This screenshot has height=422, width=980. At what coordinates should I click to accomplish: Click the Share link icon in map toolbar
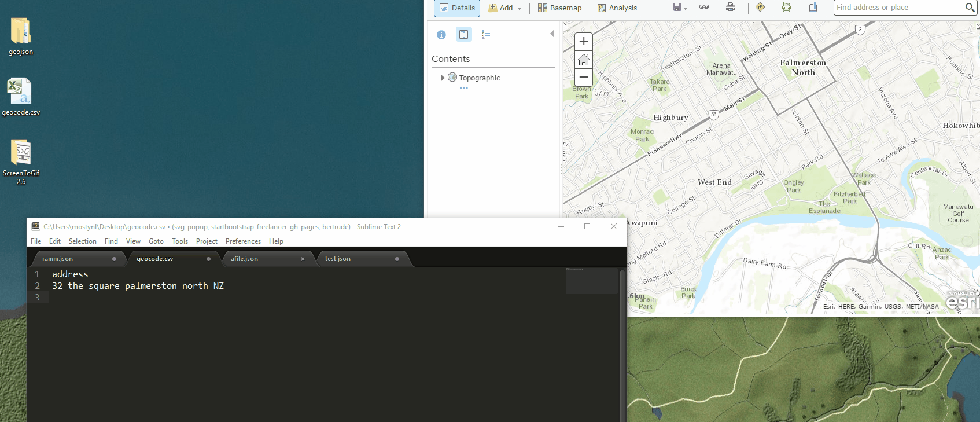tap(704, 7)
